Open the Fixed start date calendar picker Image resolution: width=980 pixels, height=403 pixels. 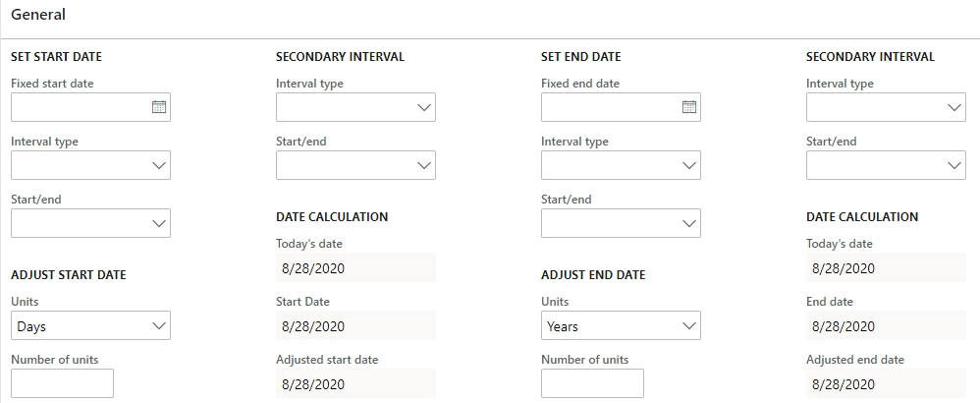(159, 107)
